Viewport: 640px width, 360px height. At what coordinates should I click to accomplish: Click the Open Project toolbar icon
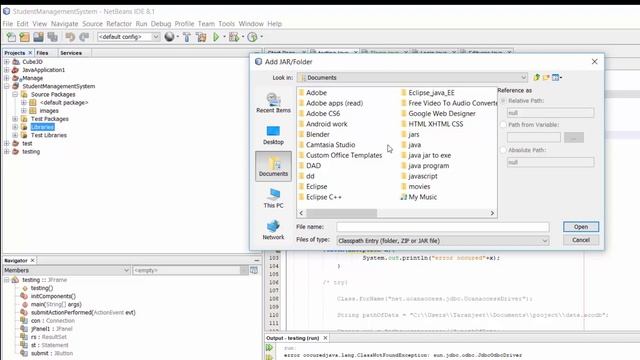(38, 37)
